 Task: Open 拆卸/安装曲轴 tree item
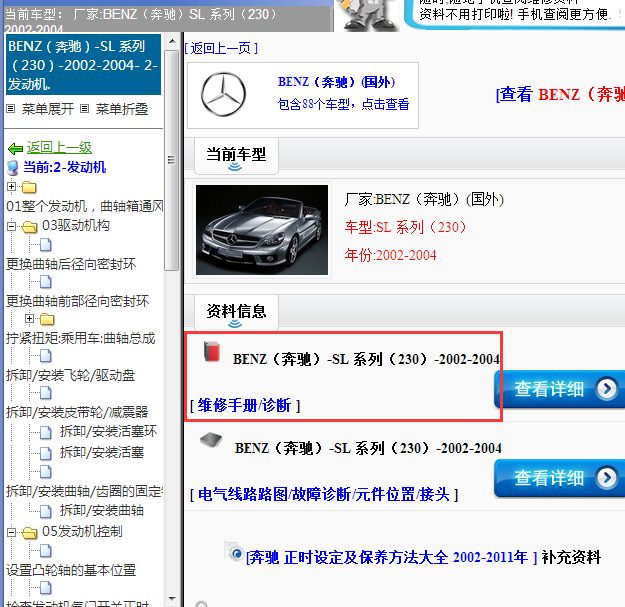click(x=102, y=510)
